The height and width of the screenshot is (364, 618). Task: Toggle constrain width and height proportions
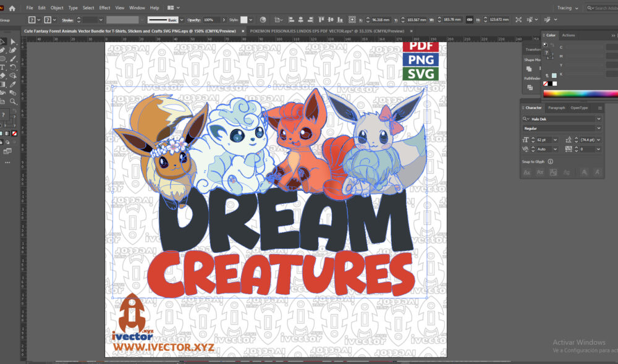[470, 20]
